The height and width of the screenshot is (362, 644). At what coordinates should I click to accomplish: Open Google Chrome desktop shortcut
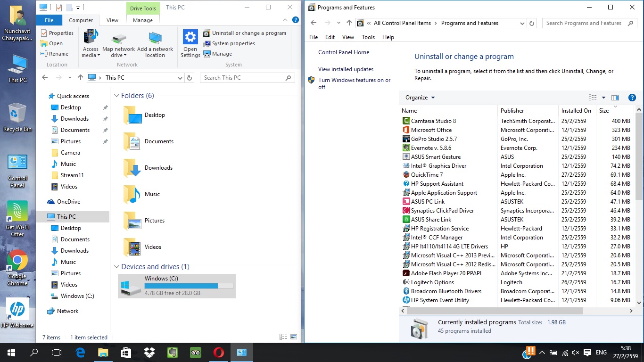pos(17,261)
